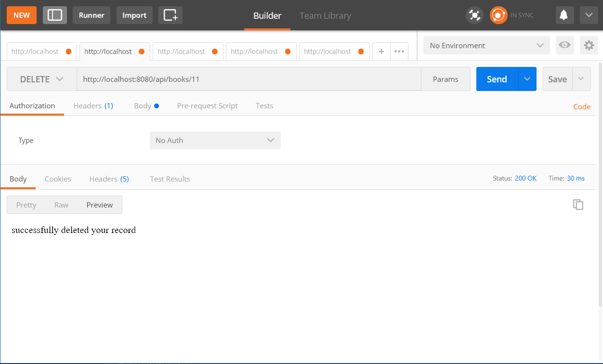Viewport: 603px width, 364px height.
Task: Click the vertical scrollbar on the right
Action: click(x=600, y=184)
